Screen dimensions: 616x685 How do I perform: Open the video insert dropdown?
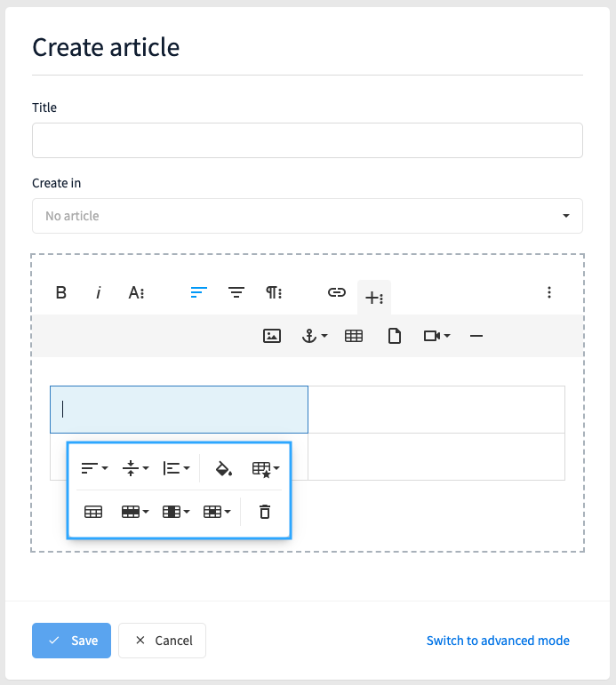point(436,336)
